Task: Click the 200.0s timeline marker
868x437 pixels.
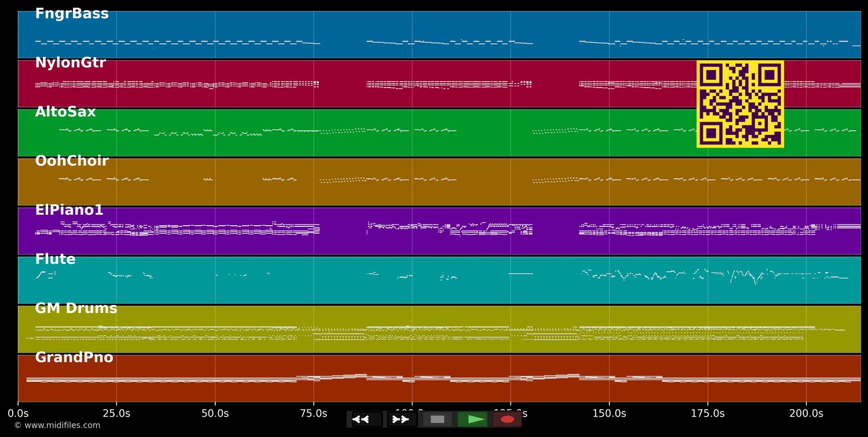Action: coord(806,413)
